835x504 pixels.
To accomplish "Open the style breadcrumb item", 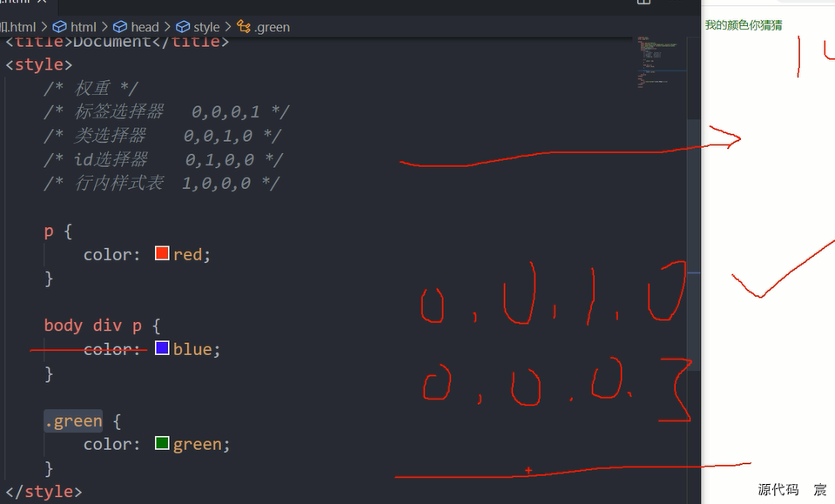I will point(199,27).
